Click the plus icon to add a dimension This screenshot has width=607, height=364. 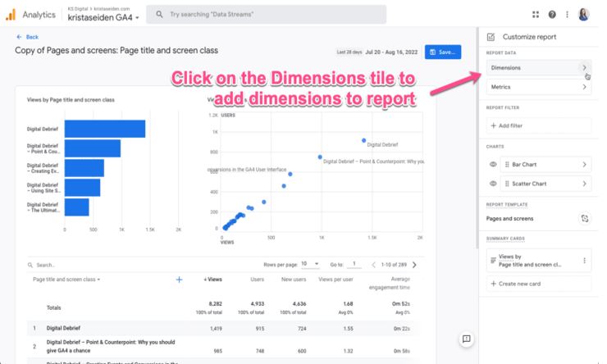(179, 280)
